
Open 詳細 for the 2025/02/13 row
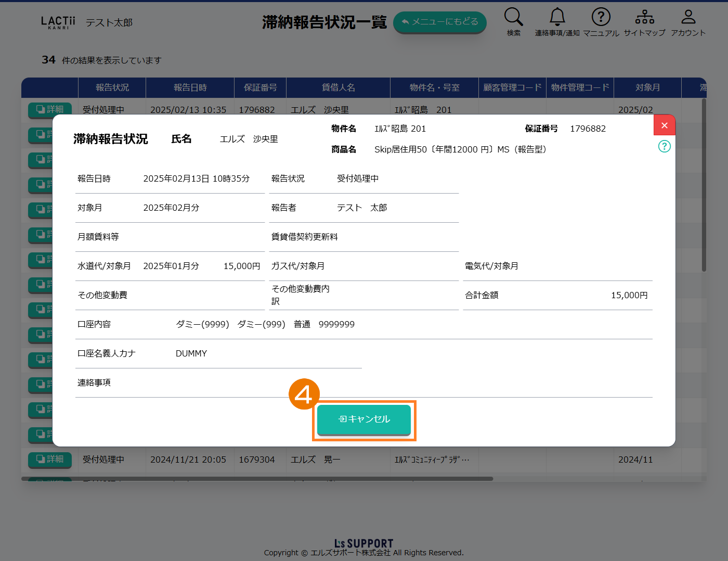pyautogui.click(x=50, y=109)
